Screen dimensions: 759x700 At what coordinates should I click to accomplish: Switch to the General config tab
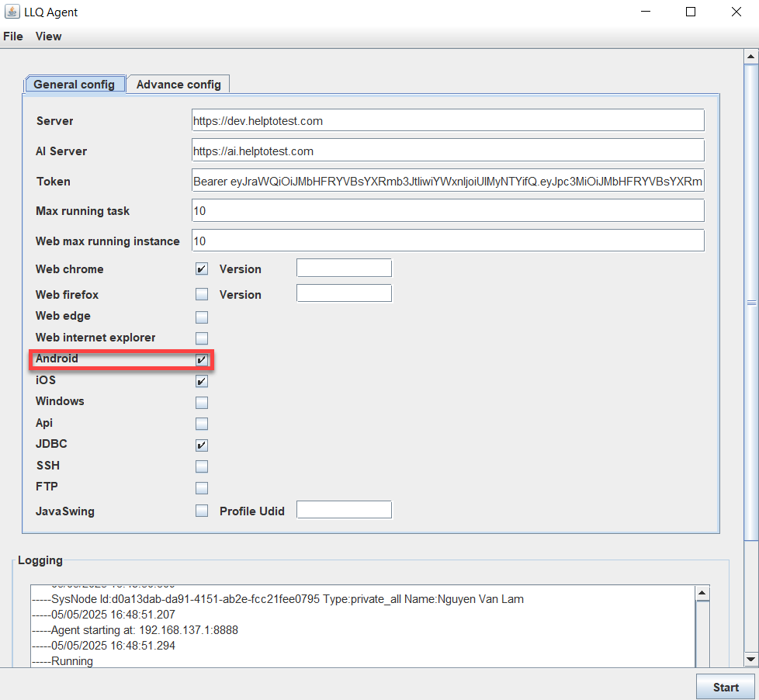75,85
